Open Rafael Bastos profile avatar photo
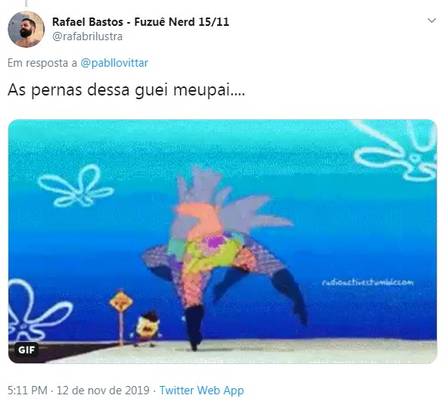Screen dimensions: 448x401 [26, 29]
